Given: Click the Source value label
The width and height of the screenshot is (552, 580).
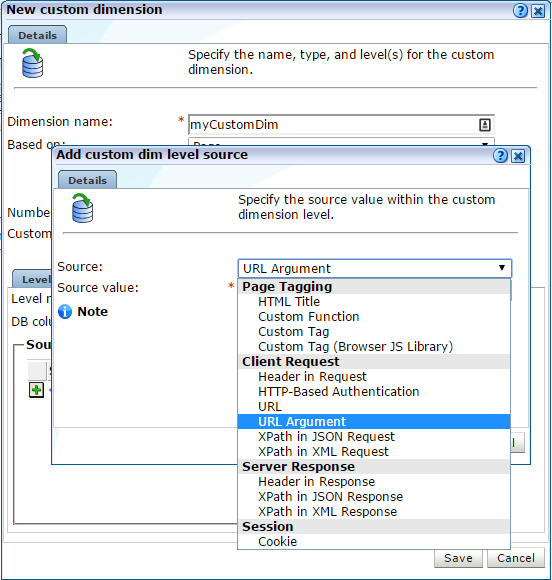Looking at the screenshot, I should pos(98,288).
